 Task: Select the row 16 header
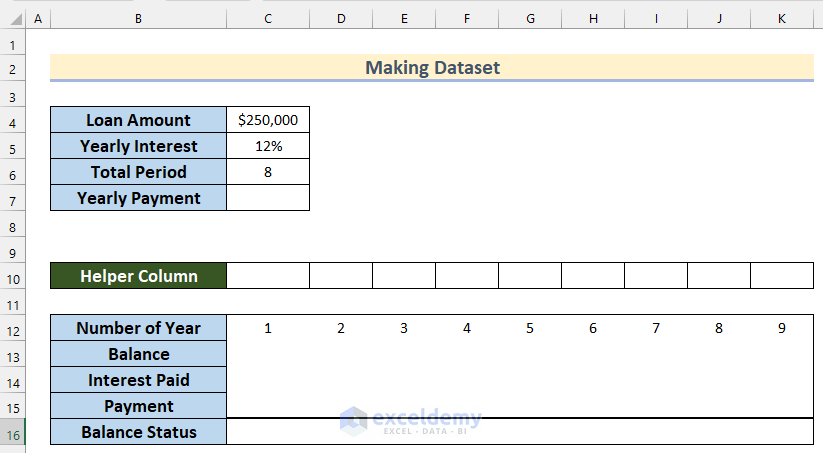click(x=12, y=432)
